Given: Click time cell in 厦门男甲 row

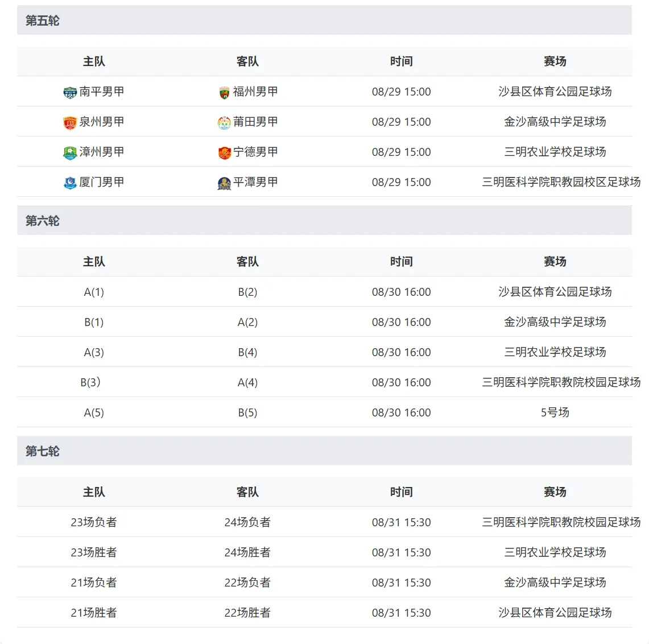Looking at the screenshot, I should tap(401, 182).
